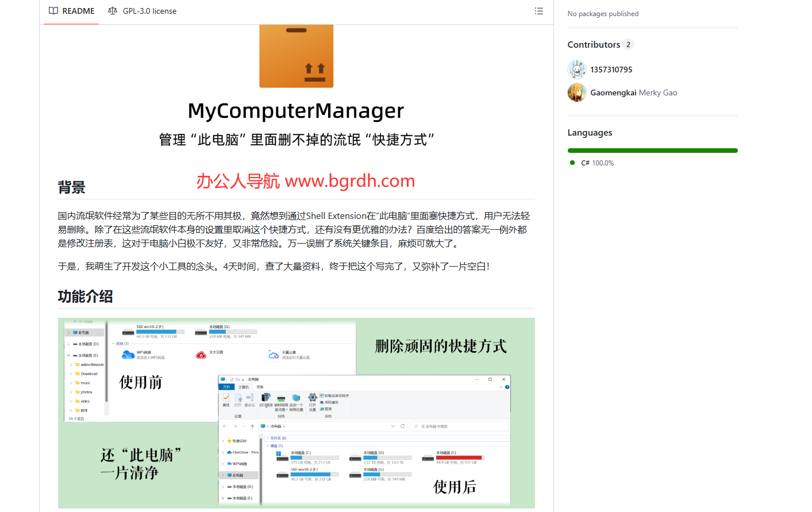The height and width of the screenshot is (512, 812).
Task: Expand the 快速访问 quick access tree item
Action: tap(223, 441)
